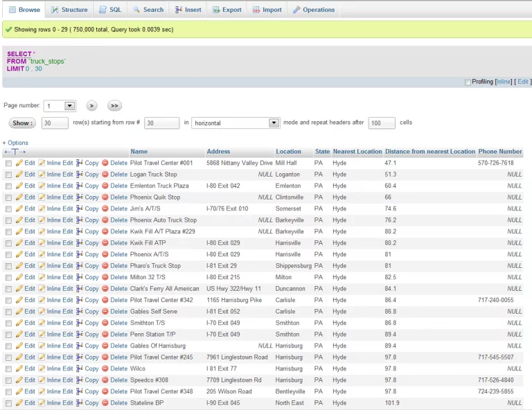532x410 pixels.
Task: Click the Edit pencil icon for Speedco #308
Action: (x=19, y=380)
